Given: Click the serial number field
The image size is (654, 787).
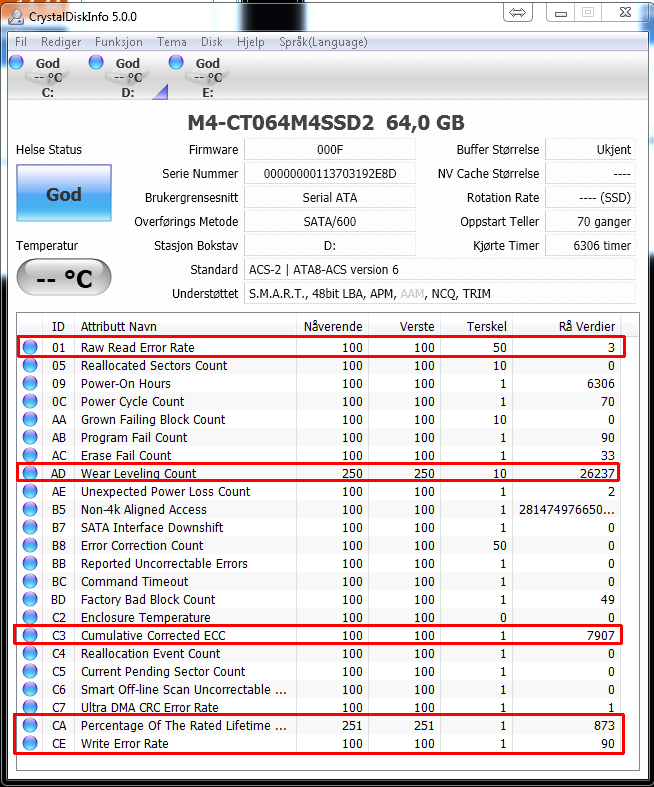Looking at the screenshot, I should pyautogui.click(x=330, y=174).
